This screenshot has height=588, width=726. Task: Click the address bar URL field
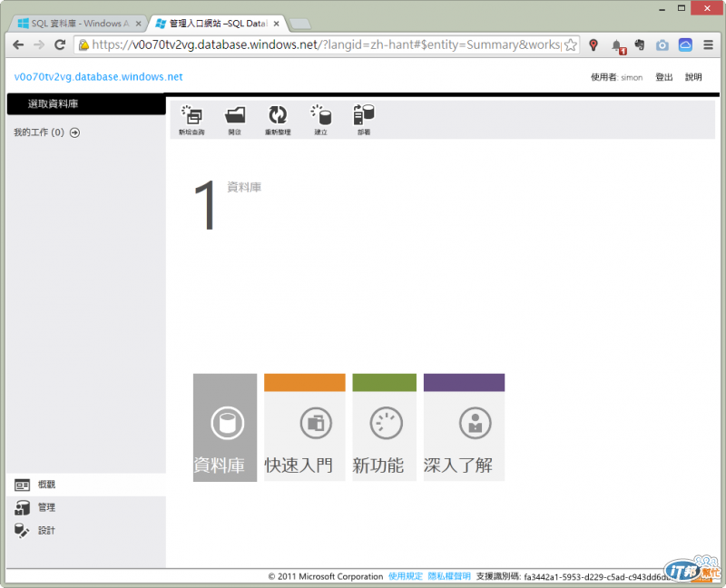pos(327,44)
